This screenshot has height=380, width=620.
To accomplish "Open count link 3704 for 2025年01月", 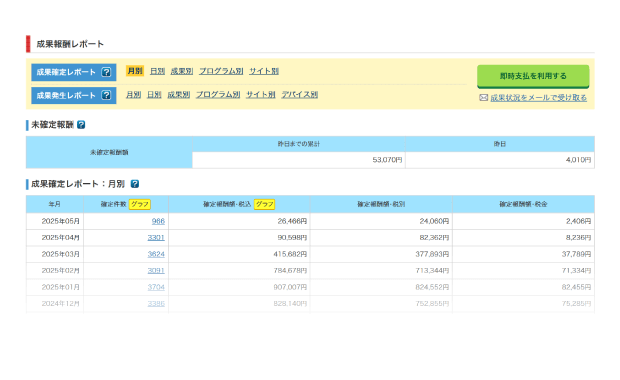I will 156,287.
